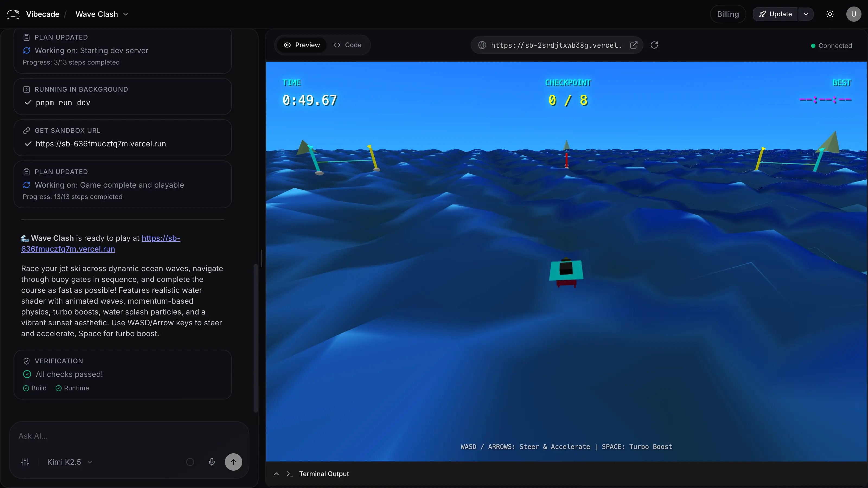868x488 pixels.
Task: Activate the microphone voice input icon
Action: click(x=212, y=462)
